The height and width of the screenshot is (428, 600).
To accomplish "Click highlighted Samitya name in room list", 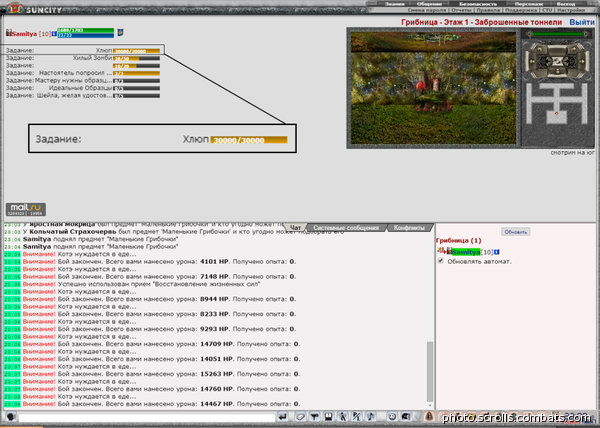I will (466, 252).
